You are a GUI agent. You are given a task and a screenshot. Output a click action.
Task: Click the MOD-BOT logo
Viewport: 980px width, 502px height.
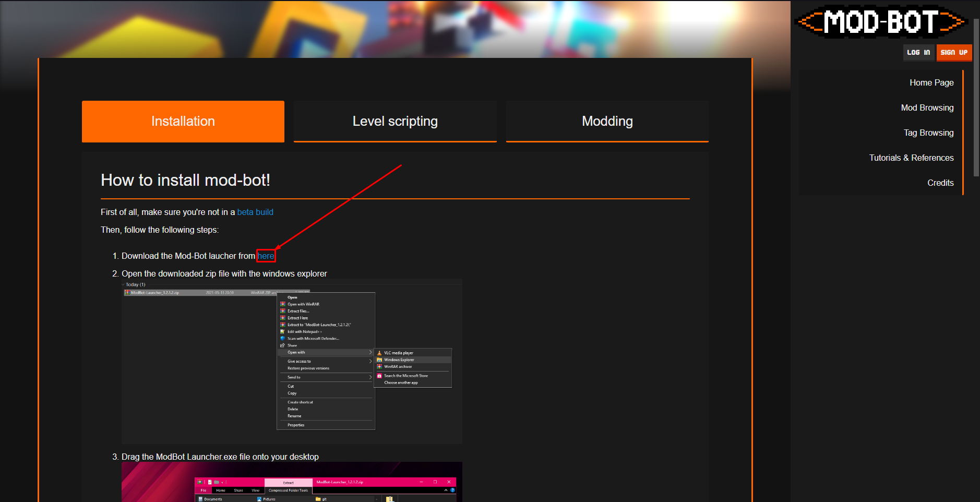point(881,22)
